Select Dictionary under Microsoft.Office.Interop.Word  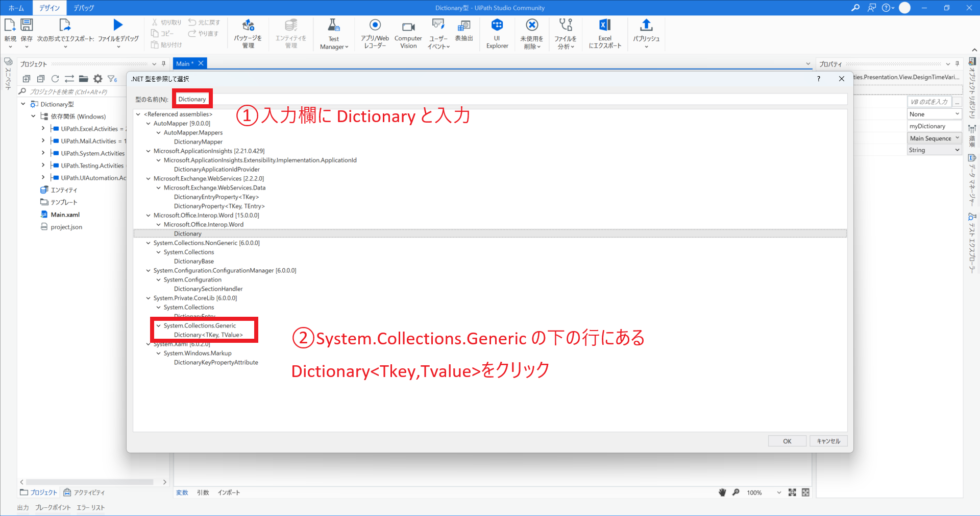(x=187, y=234)
